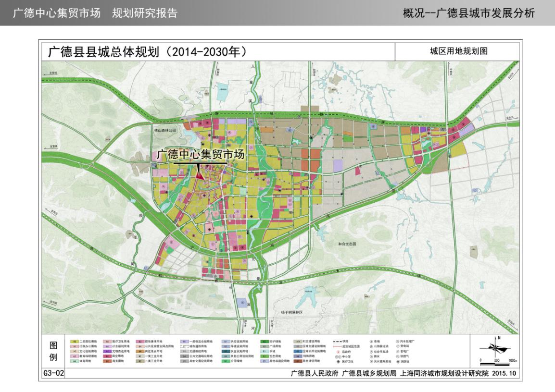Viewport: 555px width, 392px height.
Task: Click the 城区用地规划图 title box
Action: [x=457, y=51]
